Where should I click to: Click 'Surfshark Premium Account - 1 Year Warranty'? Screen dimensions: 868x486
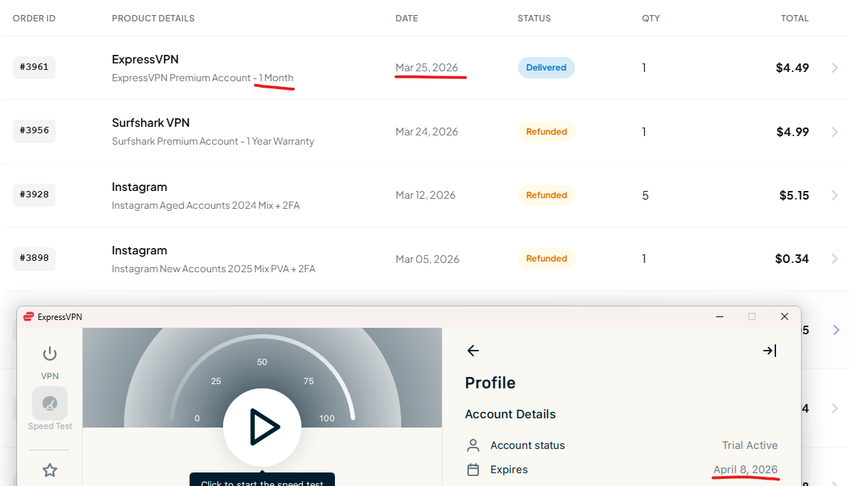[213, 141]
